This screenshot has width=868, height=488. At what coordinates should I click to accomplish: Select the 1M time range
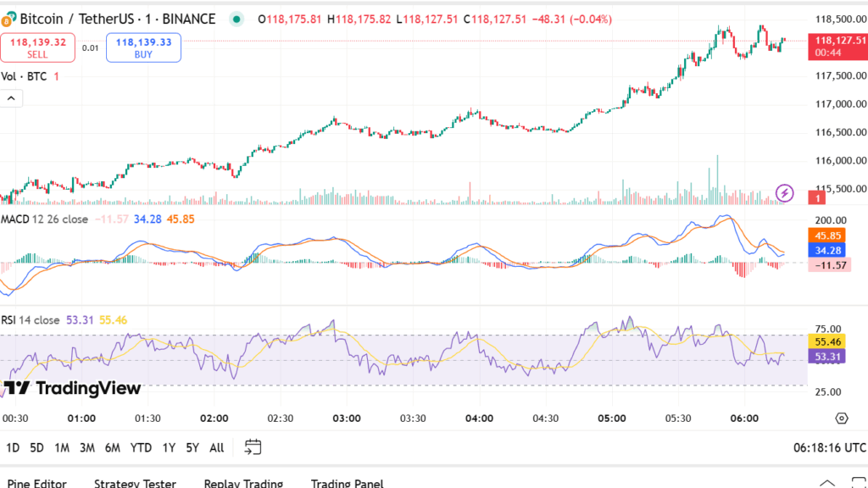click(61, 447)
